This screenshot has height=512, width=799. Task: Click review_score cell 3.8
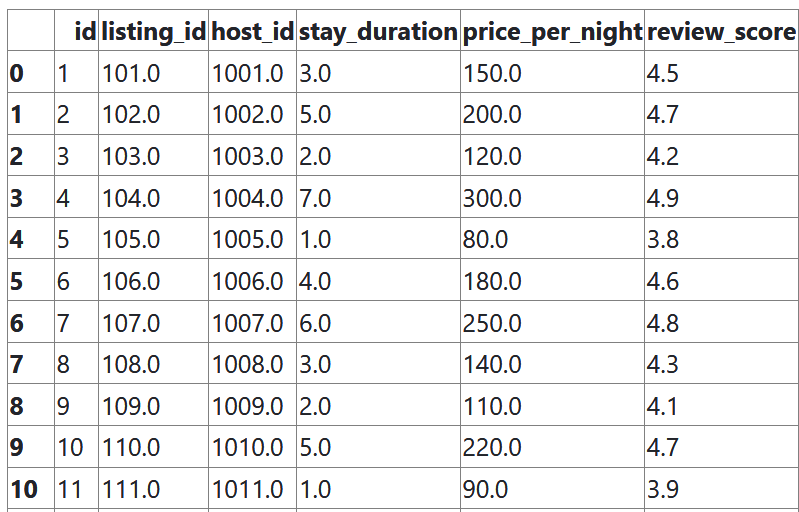coord(663,240)
